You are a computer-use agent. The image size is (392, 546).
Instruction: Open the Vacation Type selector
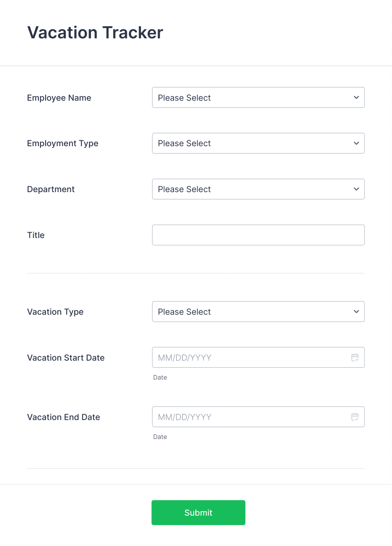click(258, 312)
